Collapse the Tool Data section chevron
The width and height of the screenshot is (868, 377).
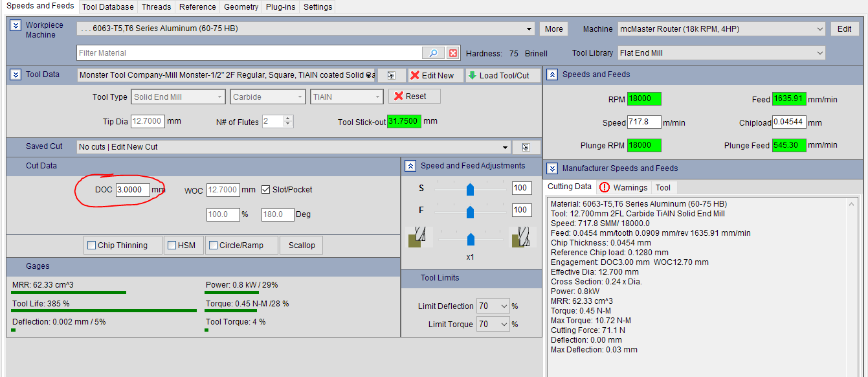16,74
